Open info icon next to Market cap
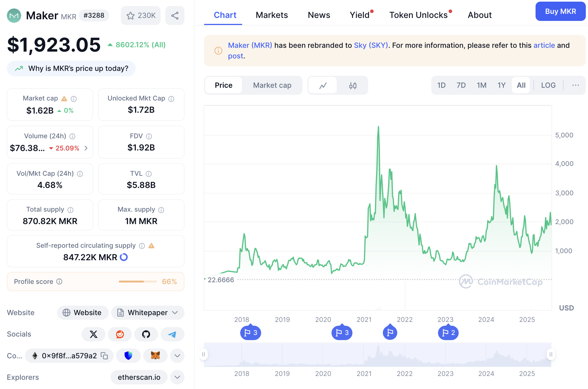 [x=74, y=99]
